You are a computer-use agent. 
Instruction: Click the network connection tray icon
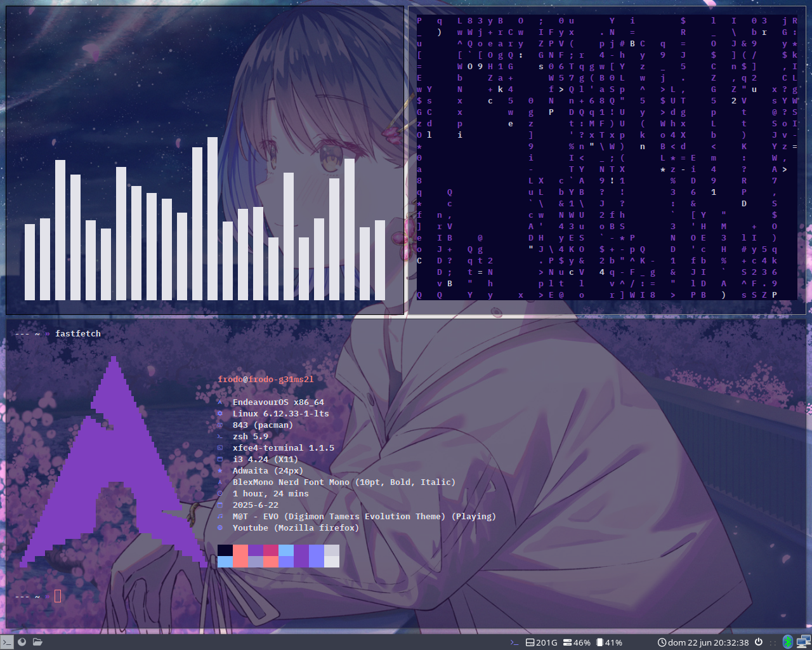pyautogui.click(x=804, y=642)
